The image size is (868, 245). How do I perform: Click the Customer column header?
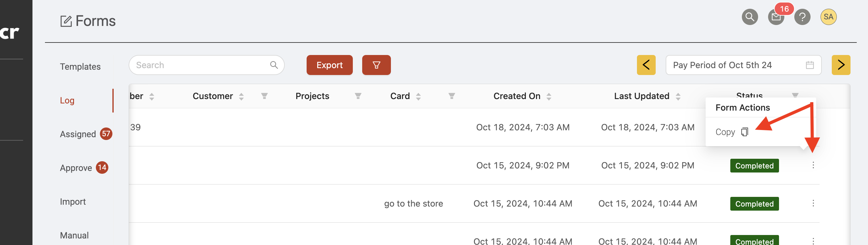213,96
